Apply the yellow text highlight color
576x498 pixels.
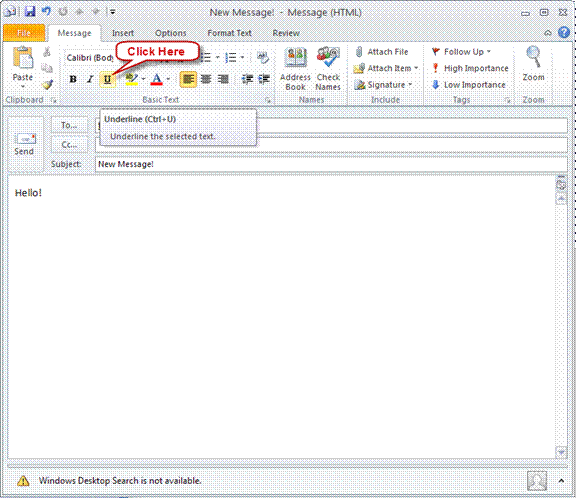(132, 79)
